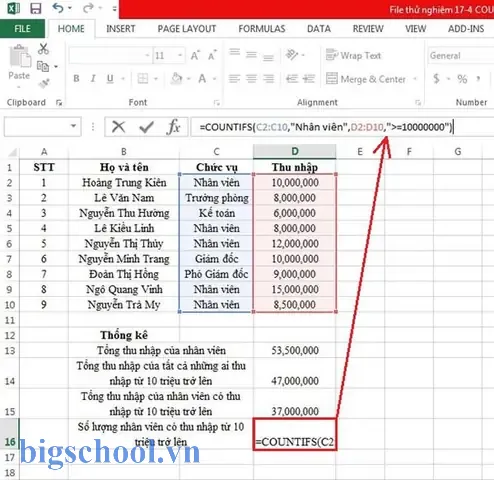
Task: Switch to the HOME tab
Action: (71, 29)
